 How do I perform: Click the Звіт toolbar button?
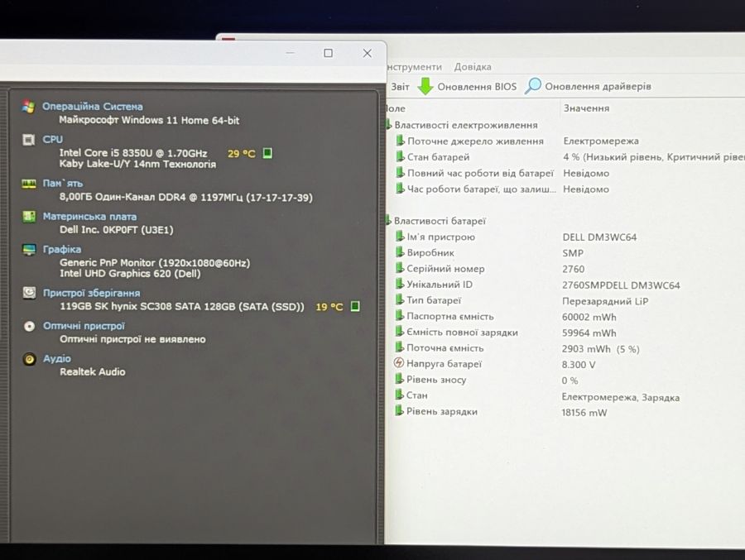click(x=400, y=87)
